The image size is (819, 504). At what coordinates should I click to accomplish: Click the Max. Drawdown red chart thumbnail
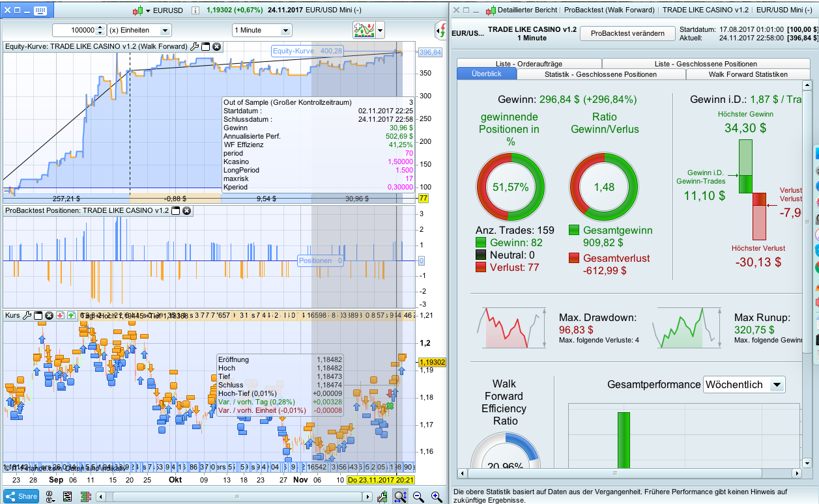513,328
